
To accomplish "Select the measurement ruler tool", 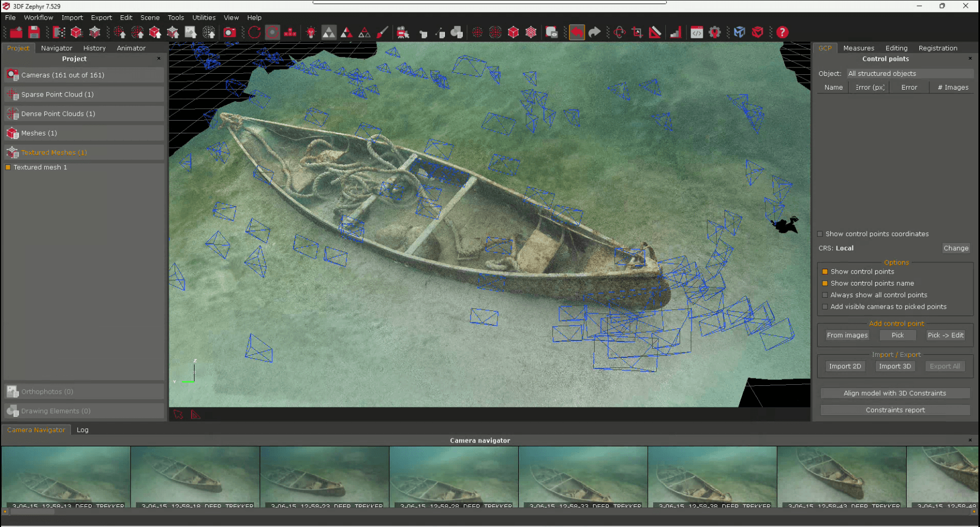I will [655, 32].
